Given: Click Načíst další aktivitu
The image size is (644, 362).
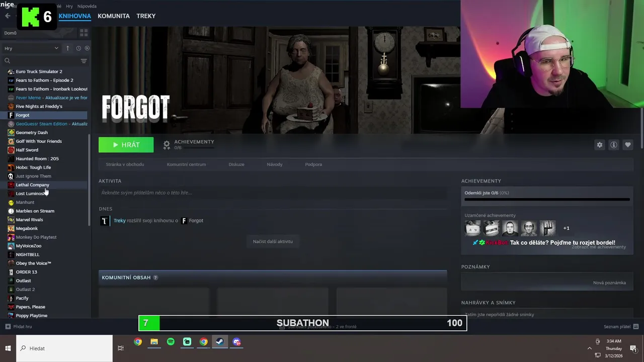Looking at the screenshot, I should tap(273, 241).
